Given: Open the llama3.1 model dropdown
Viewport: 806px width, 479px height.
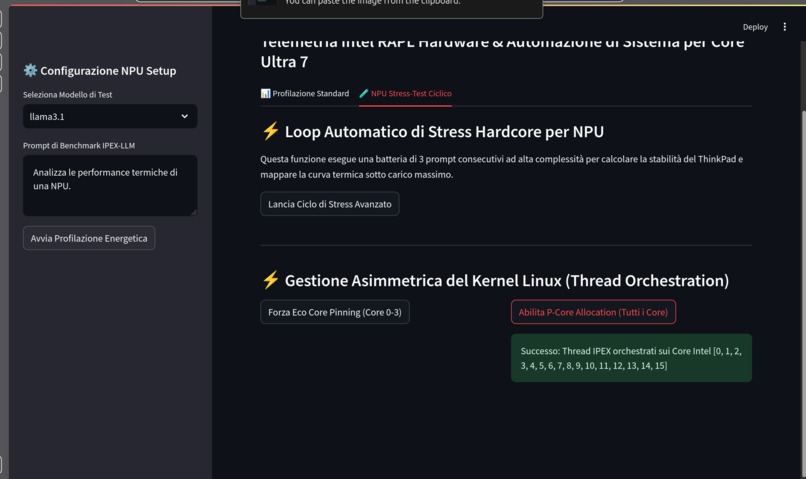Looking at the screenshot, I should [x=110, y=116].
